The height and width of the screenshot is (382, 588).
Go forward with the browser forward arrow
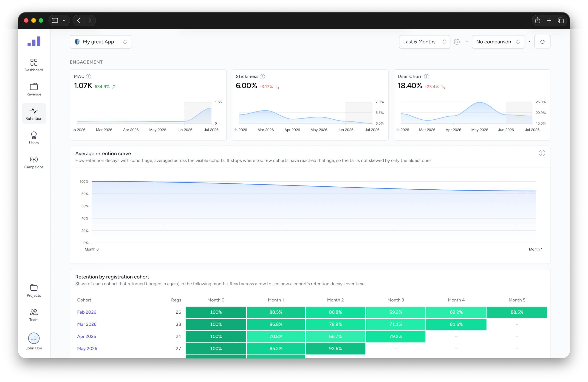click(90, 20)
